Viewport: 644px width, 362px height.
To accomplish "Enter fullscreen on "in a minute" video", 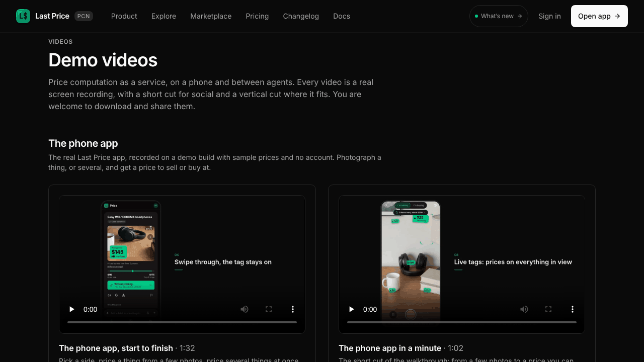I will tap(548, 309).
